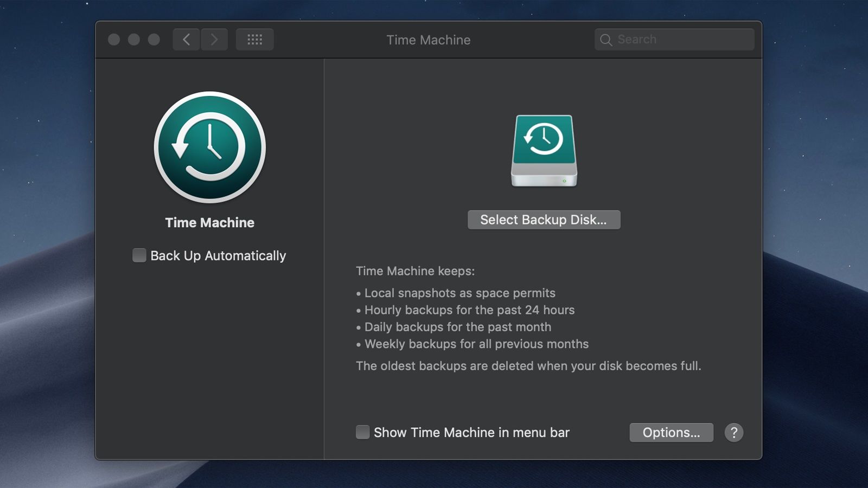Go forward with the right chevron button
This screenshot has width=868, height=488.
click(214, 40)
